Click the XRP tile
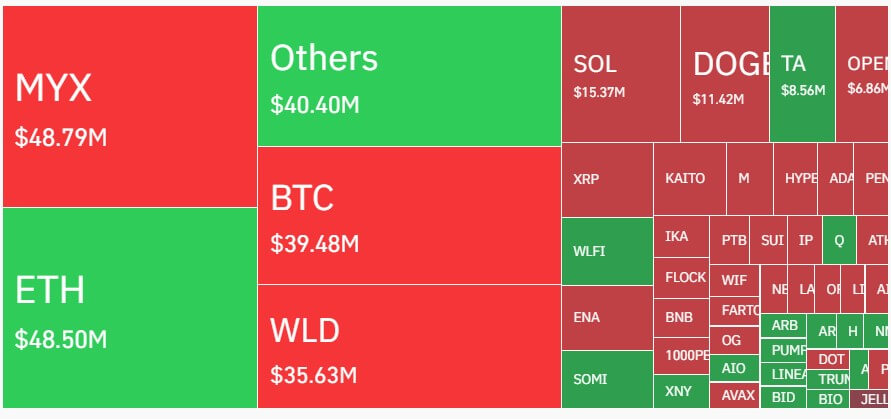This screenshot has width=891, height=419. pyautogui.click(x=607, y=180)
